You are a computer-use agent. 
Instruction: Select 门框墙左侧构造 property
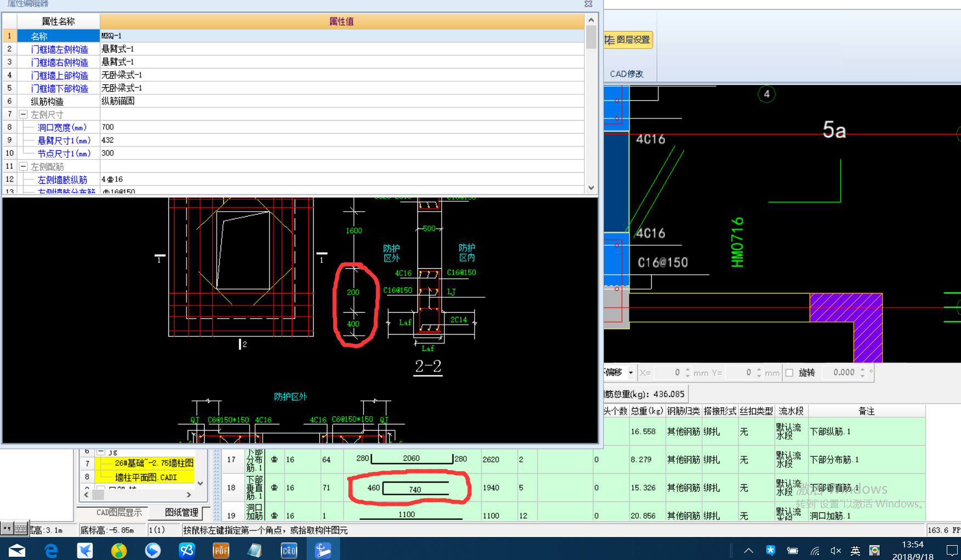[59, 49]
